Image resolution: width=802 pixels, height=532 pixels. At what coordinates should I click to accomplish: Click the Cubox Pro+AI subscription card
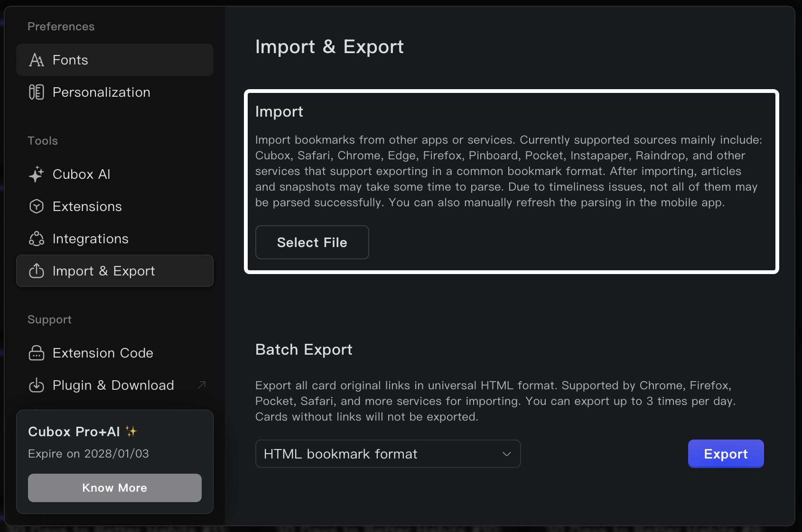pos(114,453)
